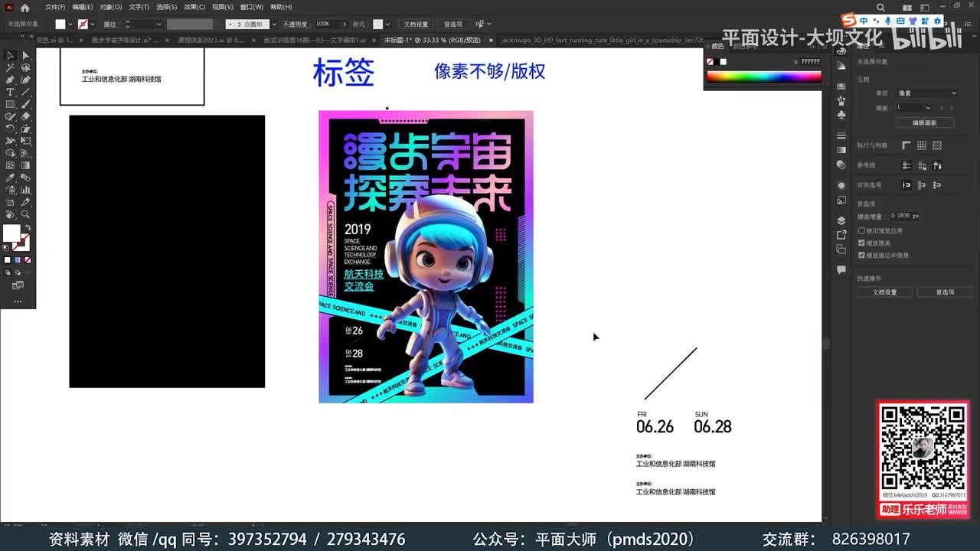Select the Eyedropper tool

coord(10,178)
